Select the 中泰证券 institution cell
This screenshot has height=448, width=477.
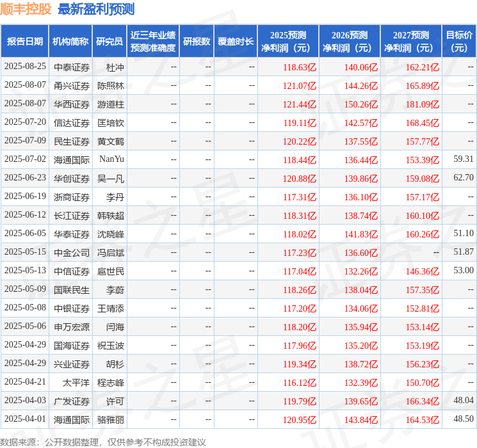[72, 67]
